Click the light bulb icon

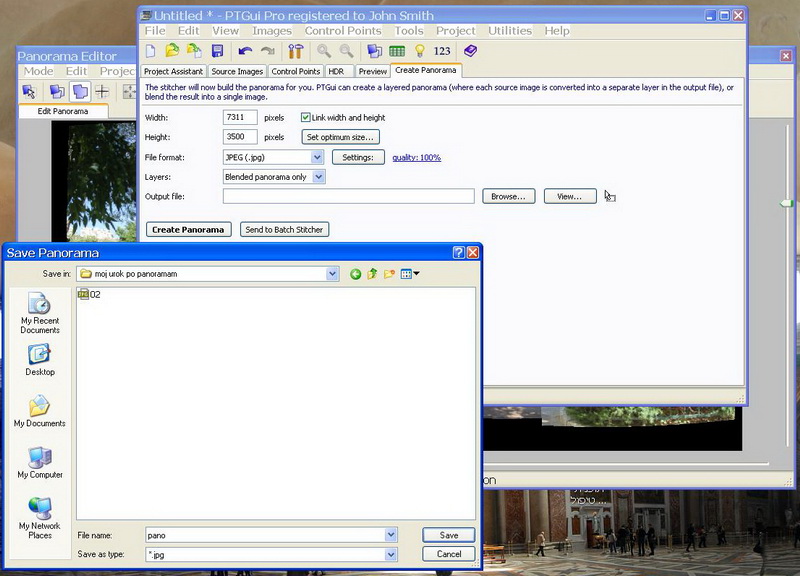(x=419, y=51)
